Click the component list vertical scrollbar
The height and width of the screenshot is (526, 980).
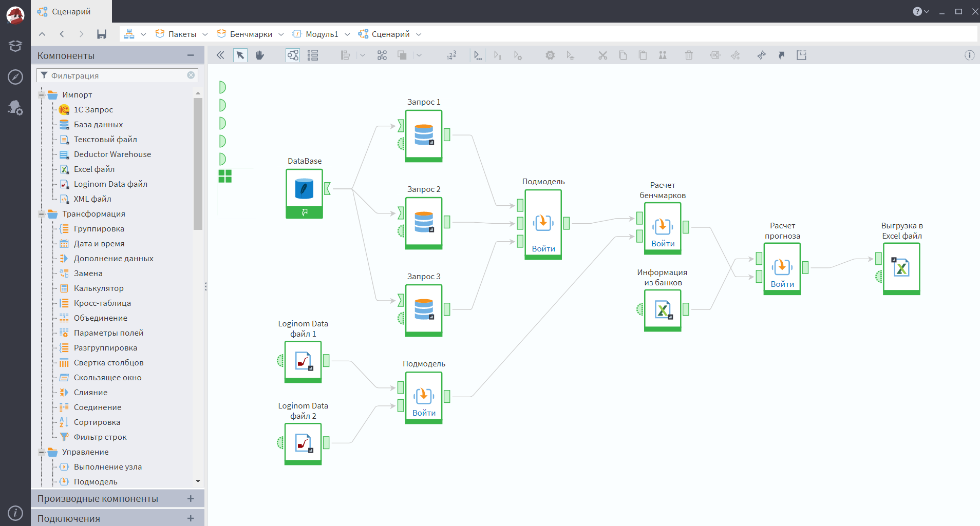click(198, 164)
